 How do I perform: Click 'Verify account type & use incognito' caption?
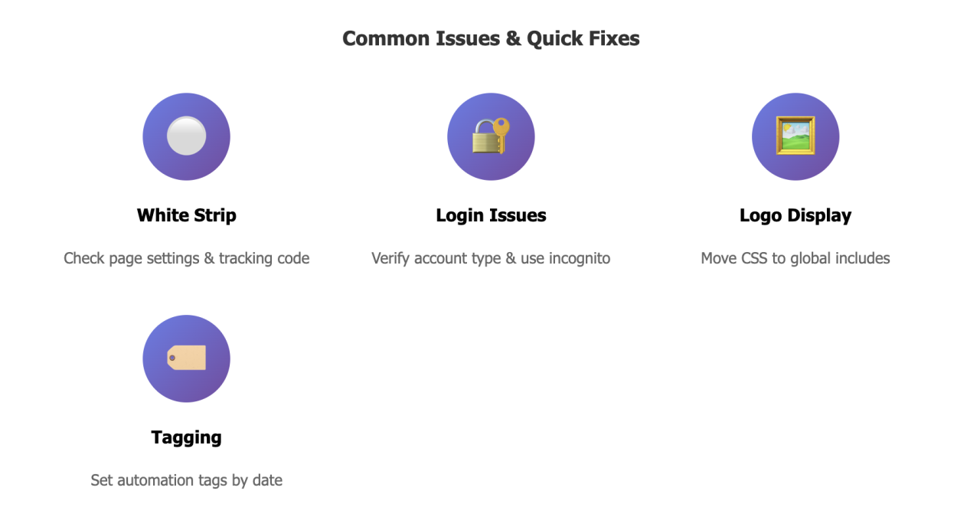pyautogui.click(x=491, y=258)
